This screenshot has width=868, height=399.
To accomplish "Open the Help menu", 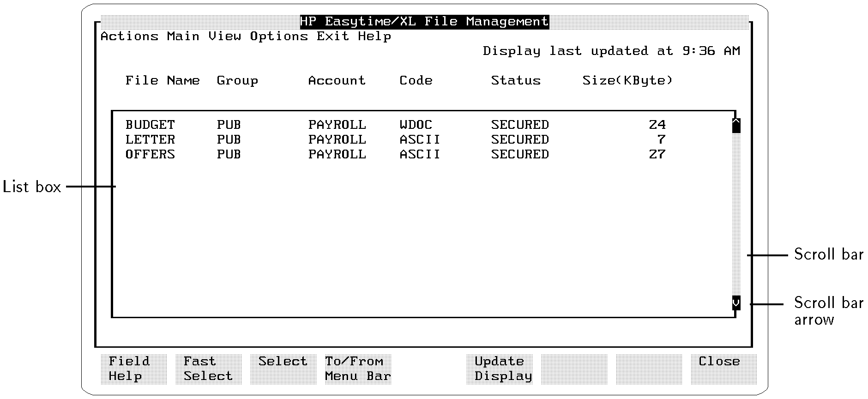I will [374, 36].
